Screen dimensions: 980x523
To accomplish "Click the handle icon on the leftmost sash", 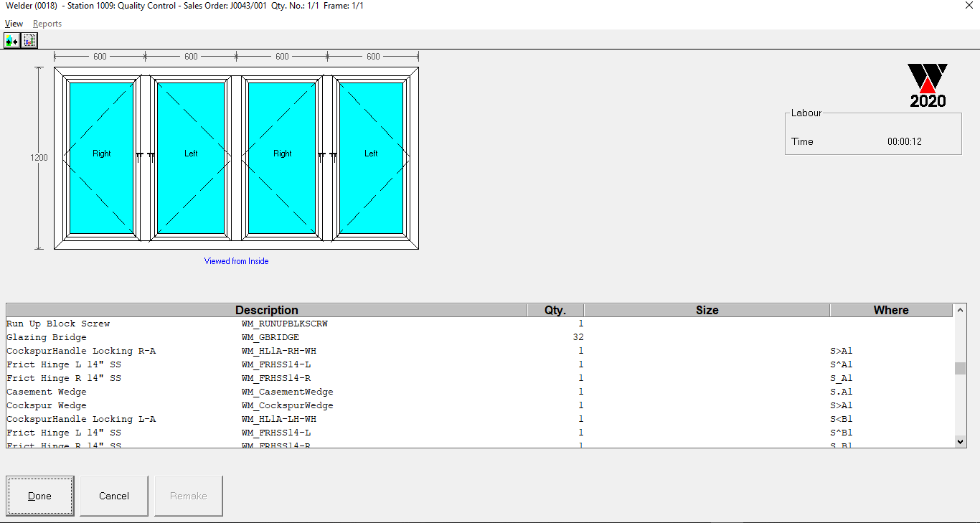I will pos(139,156).
